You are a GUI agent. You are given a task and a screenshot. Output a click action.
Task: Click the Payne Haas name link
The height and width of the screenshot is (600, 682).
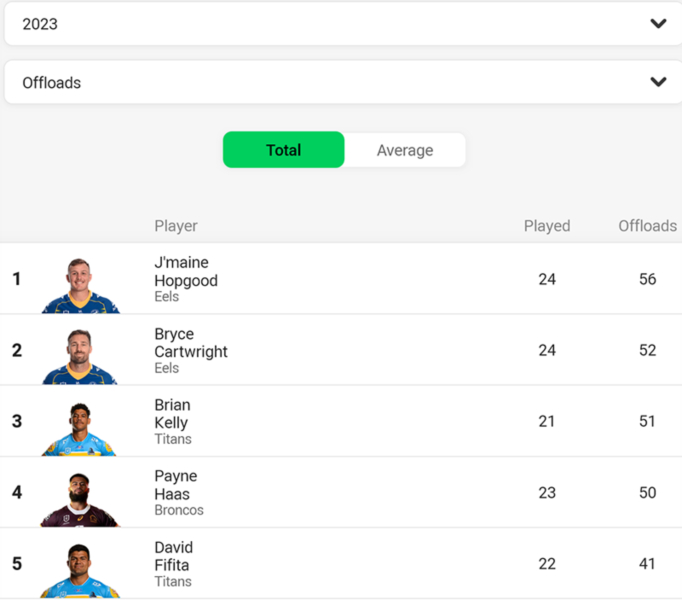point(176,485)
